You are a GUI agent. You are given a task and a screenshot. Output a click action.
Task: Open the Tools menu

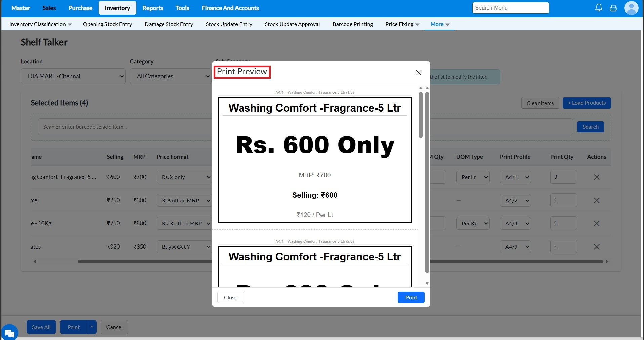click(x=182, y=8)
